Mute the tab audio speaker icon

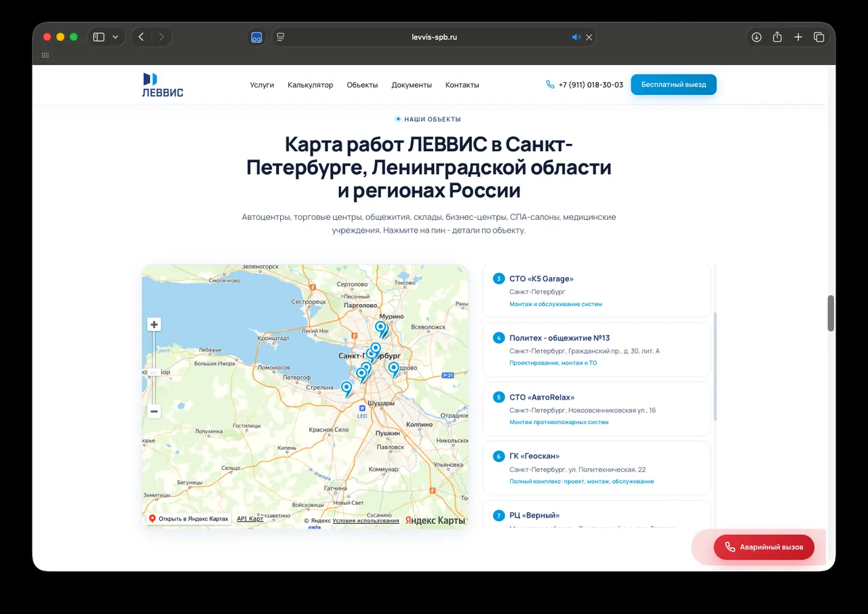576,37
